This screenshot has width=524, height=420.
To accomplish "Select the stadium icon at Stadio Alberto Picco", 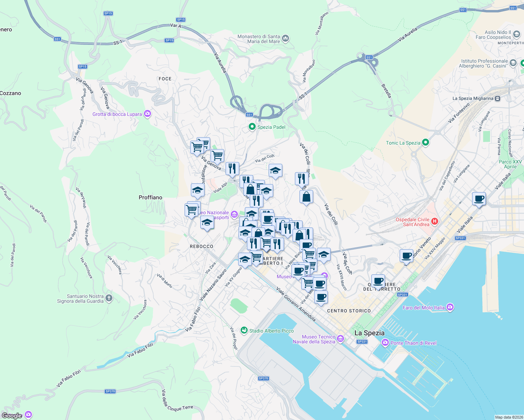I will pos(244,330).
